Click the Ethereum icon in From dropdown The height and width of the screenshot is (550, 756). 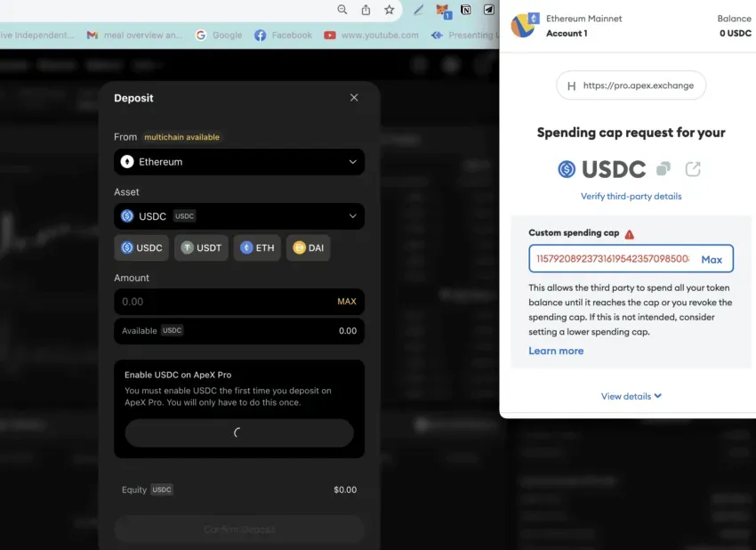127,162
